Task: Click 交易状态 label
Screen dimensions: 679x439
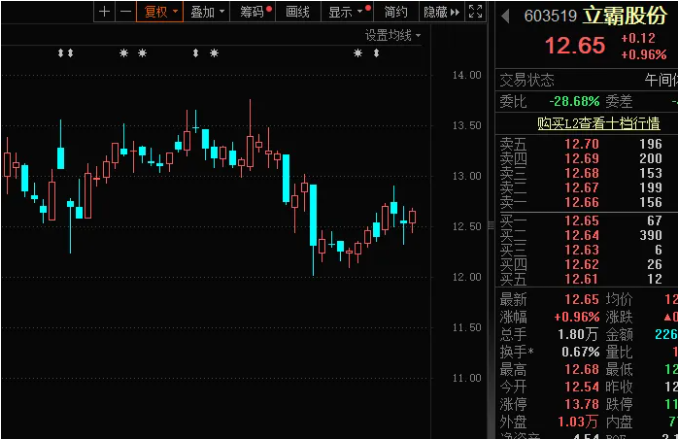Action: tap(527, 80)
